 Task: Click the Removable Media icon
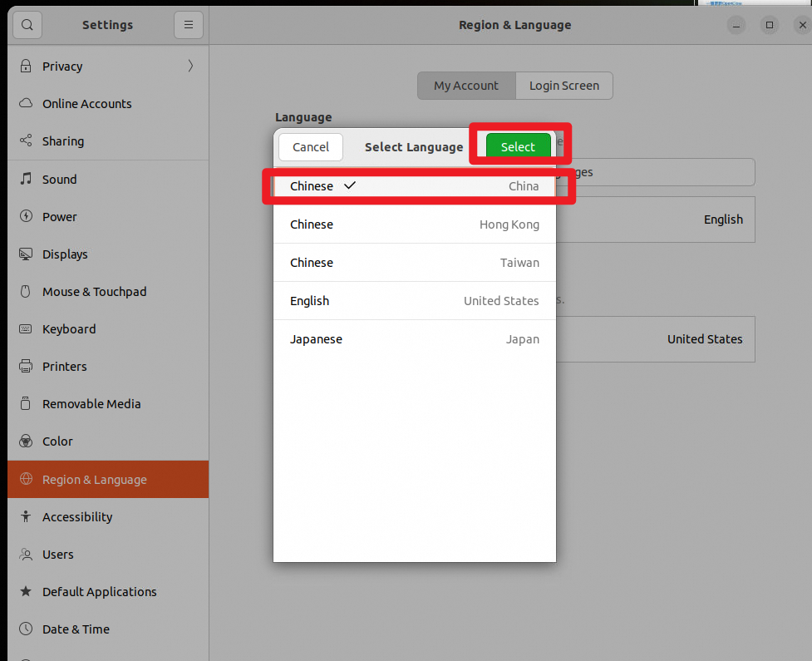coord(26,403)
